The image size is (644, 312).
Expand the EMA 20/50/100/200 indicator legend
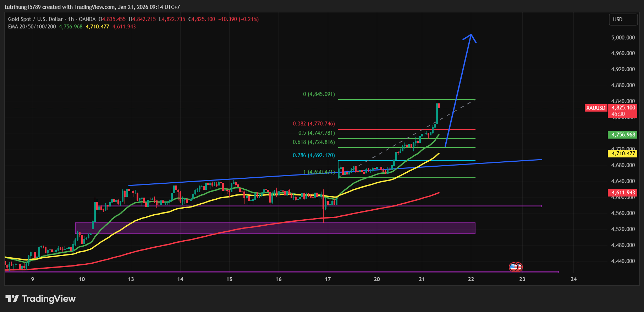coord(32,27)
